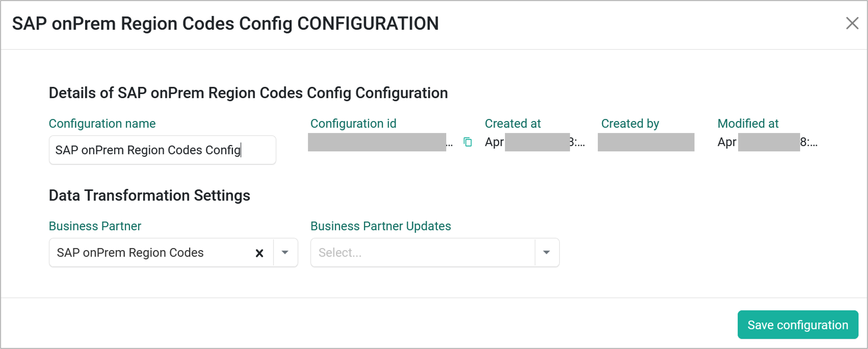Screen dimensions: 868x349
Task: Click the Created at label
Action: (513, 123)
